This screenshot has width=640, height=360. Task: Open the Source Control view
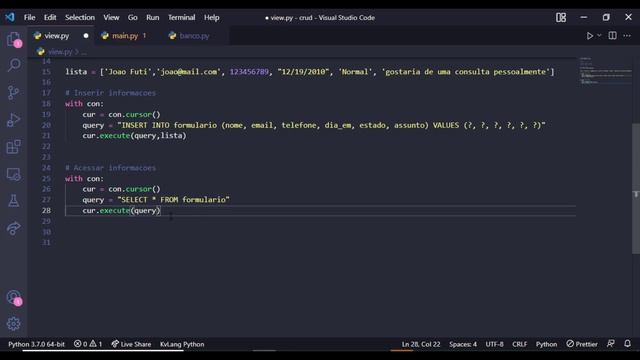tap(13, 93)
